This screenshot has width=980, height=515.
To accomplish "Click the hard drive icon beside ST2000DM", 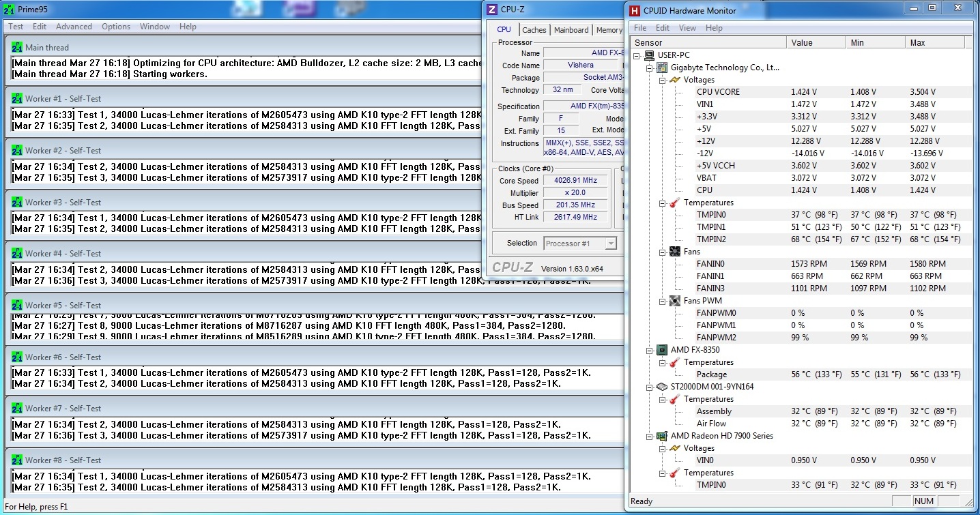I will click(x=662, y=387).
